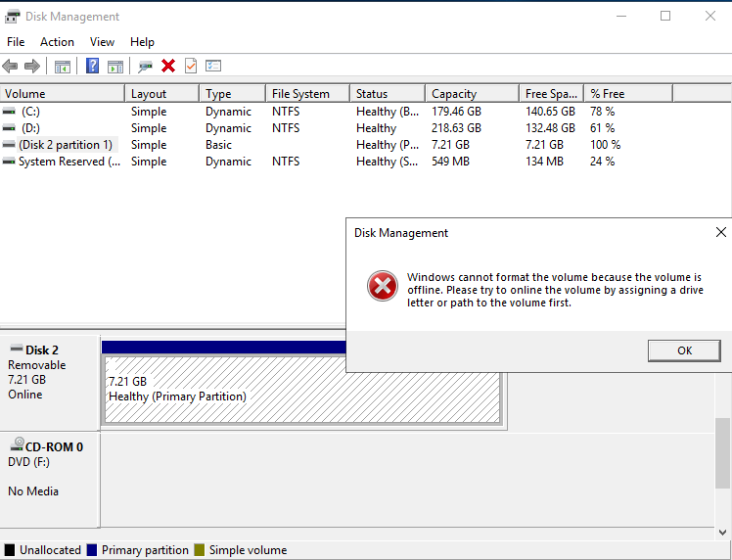Click the Disk 2 removable drive icon
The width and height of the screenshot is (732, 560).
click(x=17, y=348)
